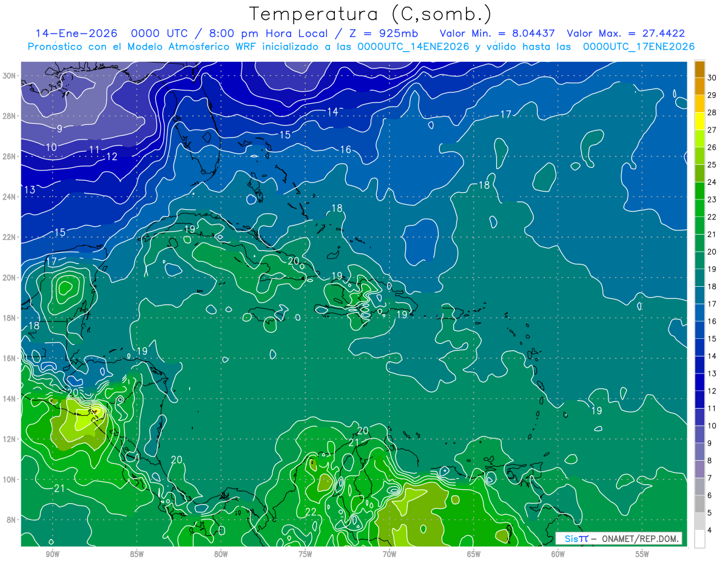Click the '85W' longitude axis label
728x562 pixels.
pos(136,554)
